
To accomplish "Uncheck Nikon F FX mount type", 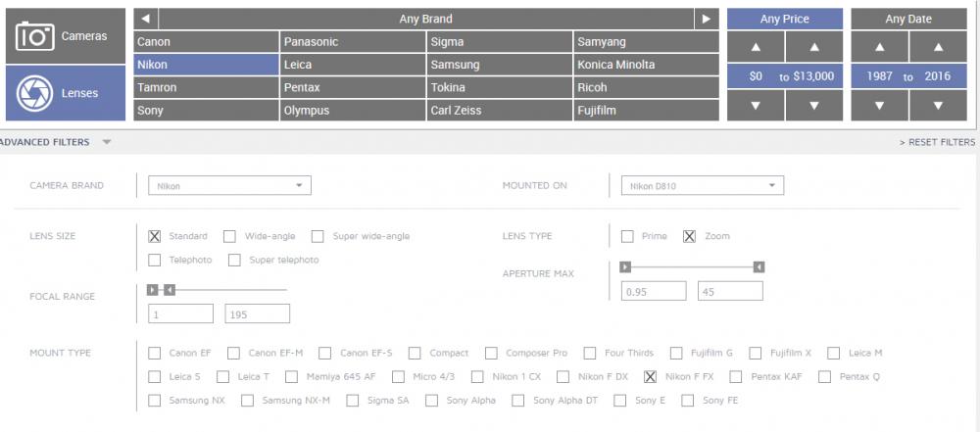I will tap(650, 377).
